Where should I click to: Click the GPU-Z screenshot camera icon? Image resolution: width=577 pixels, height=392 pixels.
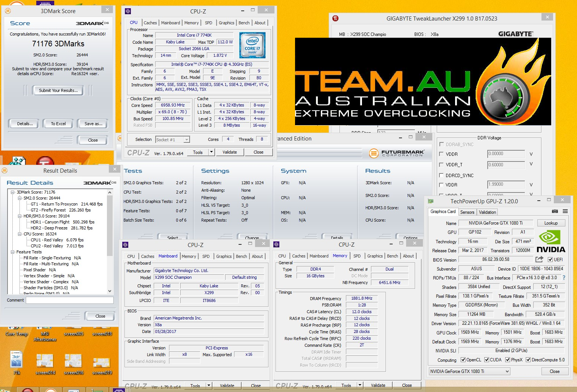pos(555,212)
